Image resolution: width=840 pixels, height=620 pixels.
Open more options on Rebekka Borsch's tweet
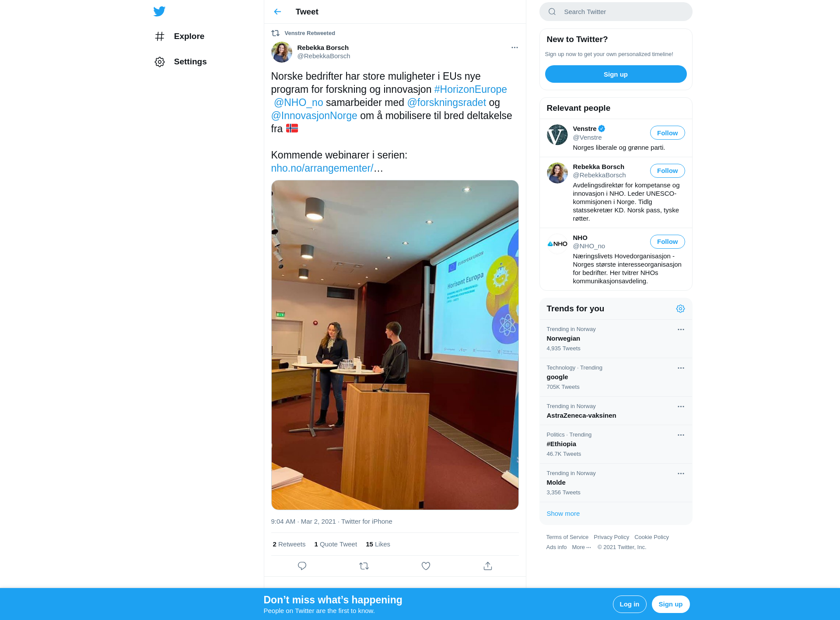pos(514,47)
